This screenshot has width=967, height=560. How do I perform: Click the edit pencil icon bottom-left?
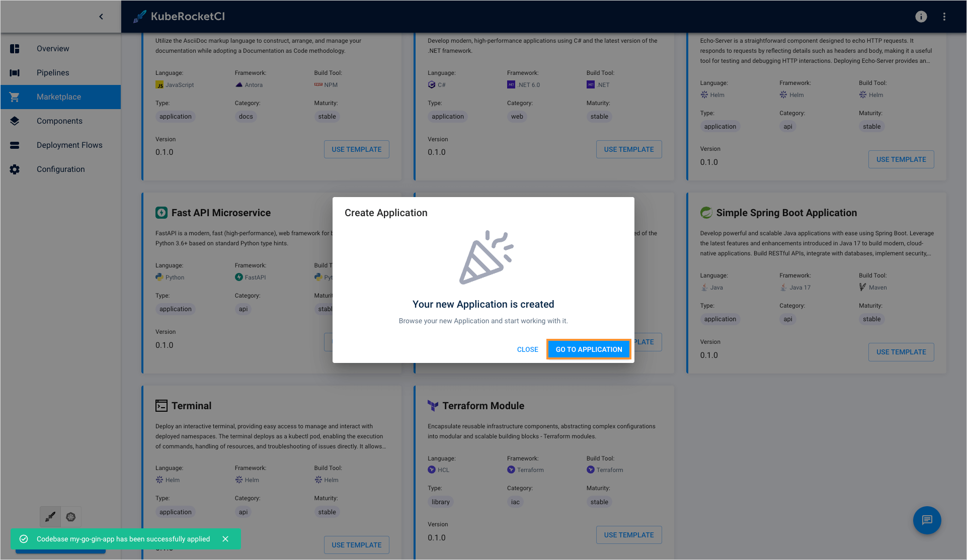click(x=51, y=517)
